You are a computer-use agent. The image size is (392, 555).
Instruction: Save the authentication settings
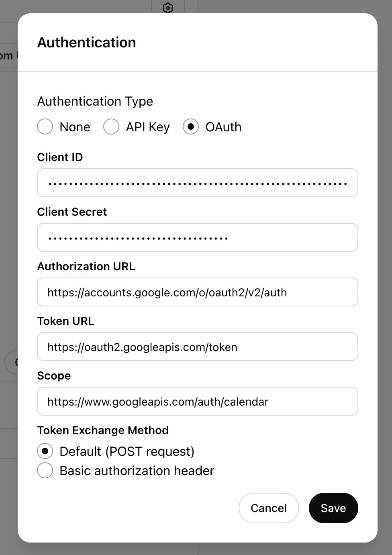pyautogui.click(x=333, y=508)
